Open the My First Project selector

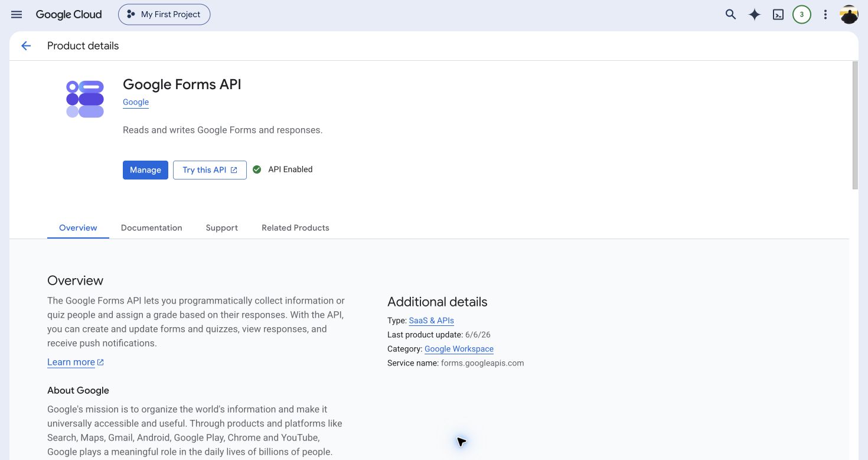pos(164,15)
